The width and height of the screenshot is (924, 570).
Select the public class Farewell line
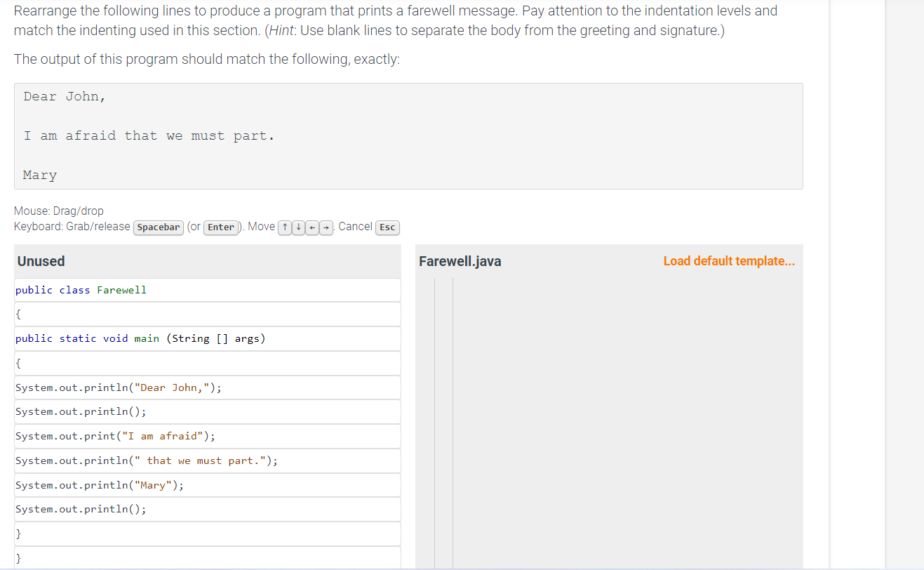pos(208,289)
